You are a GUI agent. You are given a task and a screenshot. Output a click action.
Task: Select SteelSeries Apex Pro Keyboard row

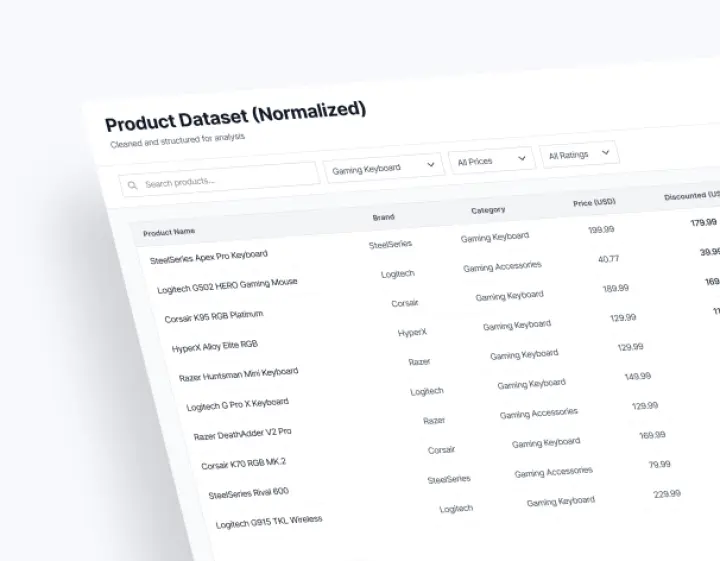tap(208, 257)
